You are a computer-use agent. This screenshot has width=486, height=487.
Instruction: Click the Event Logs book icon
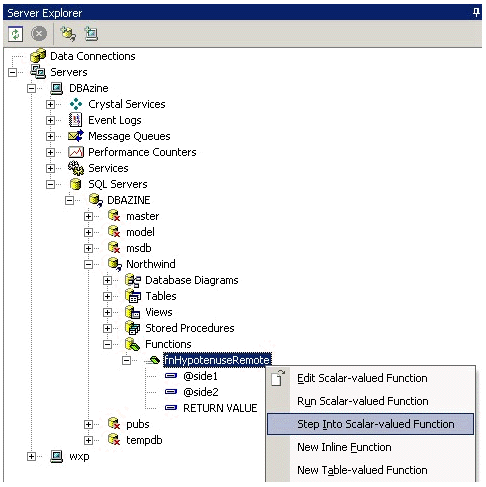click(75, 120)
